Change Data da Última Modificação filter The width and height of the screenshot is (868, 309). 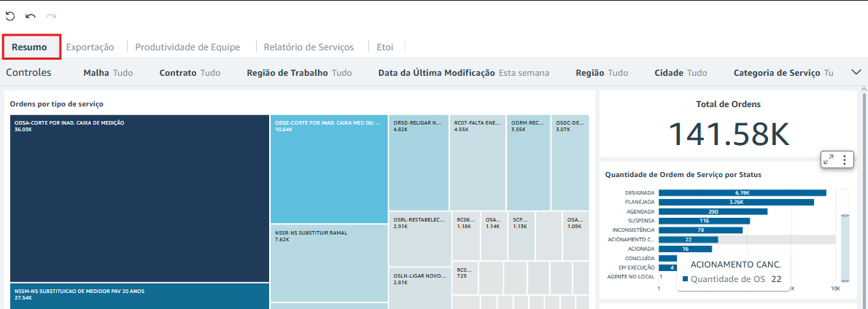point(463,73)
